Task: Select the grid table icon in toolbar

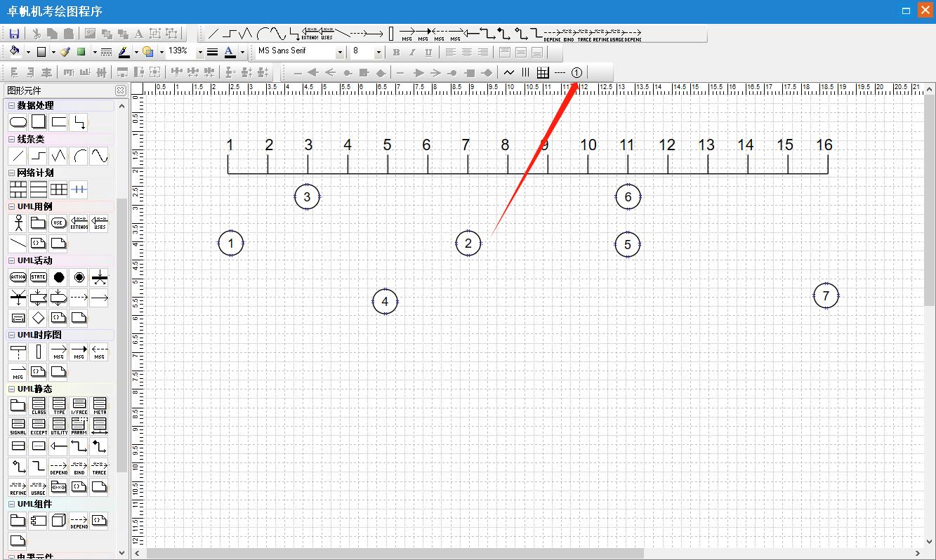Action: pos(543,72)
